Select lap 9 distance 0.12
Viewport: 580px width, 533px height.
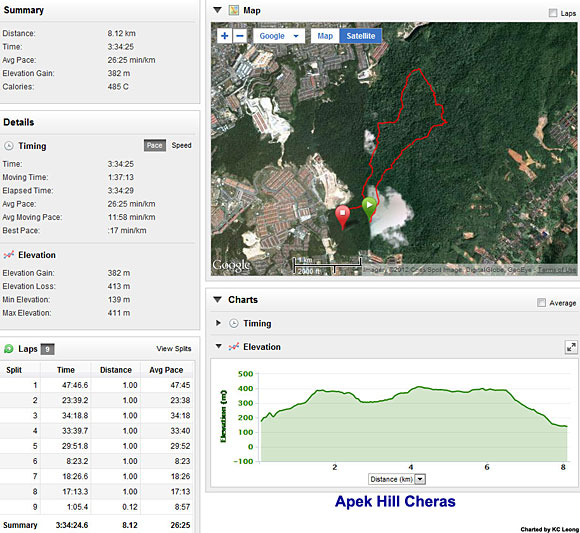click(x=130, y=507)
